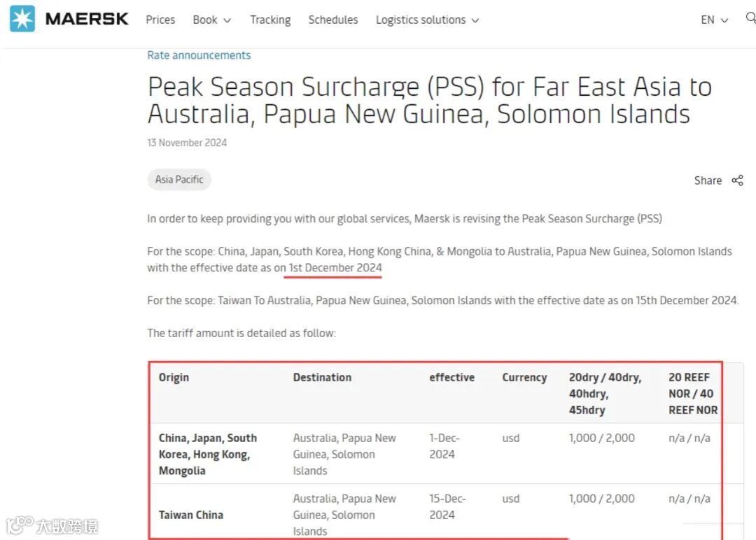Click the n/a / n/a cell in Taiwan row
The image size is (756, 540).
coord(689,499)
